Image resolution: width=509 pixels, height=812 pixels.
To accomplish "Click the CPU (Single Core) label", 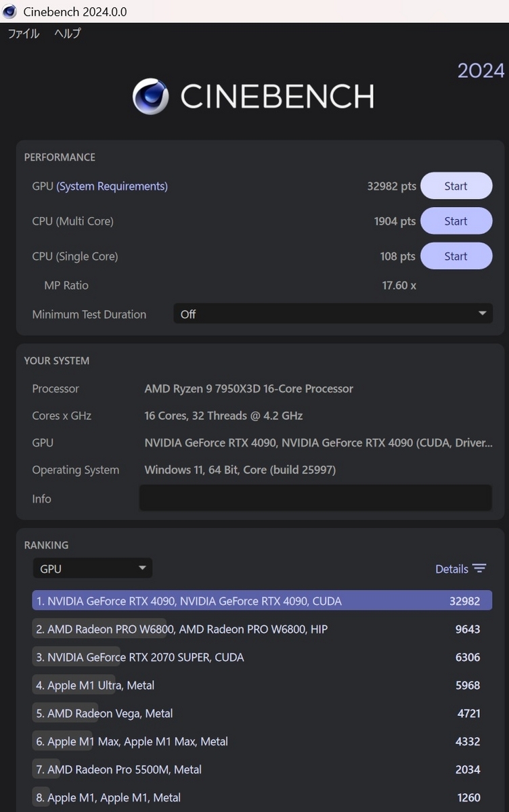I will point(75,256).
